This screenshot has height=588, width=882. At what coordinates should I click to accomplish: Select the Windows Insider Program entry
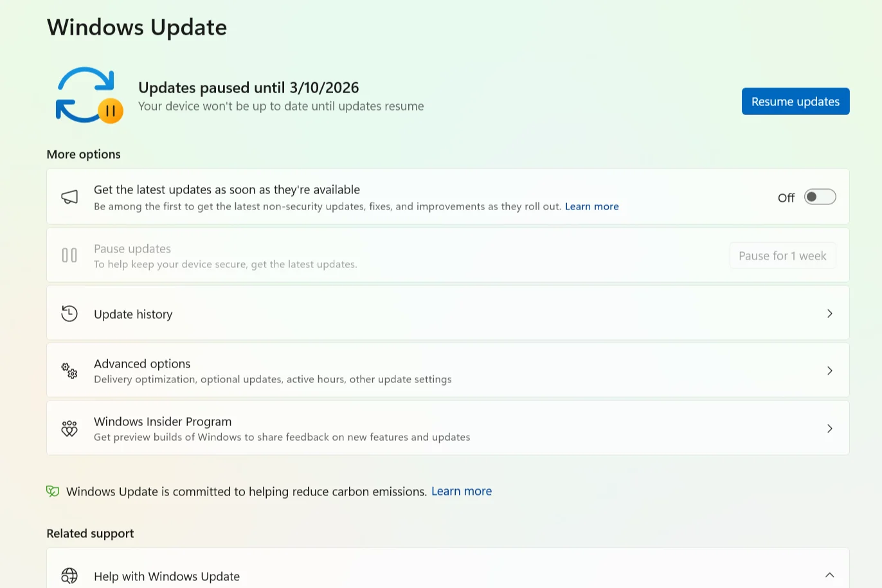click(163, 422)
